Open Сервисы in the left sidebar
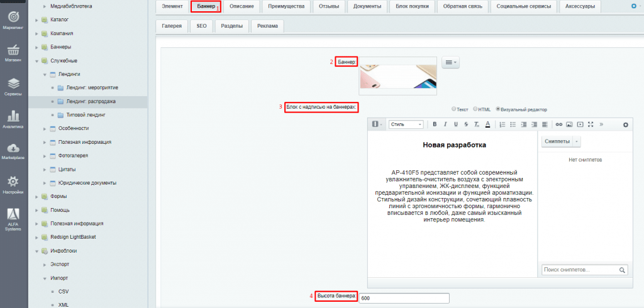This screenshot has height=308, width=644. (13, 87)
